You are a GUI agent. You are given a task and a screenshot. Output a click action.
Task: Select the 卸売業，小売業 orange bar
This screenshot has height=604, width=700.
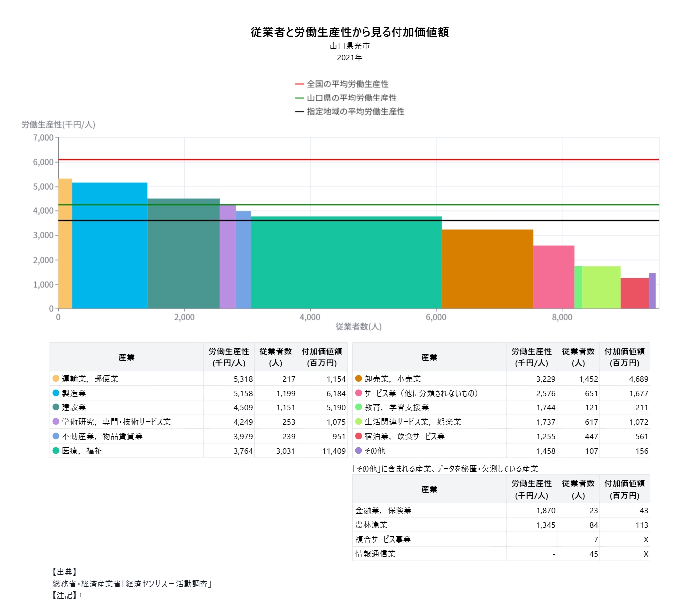[x=487, y=269]
